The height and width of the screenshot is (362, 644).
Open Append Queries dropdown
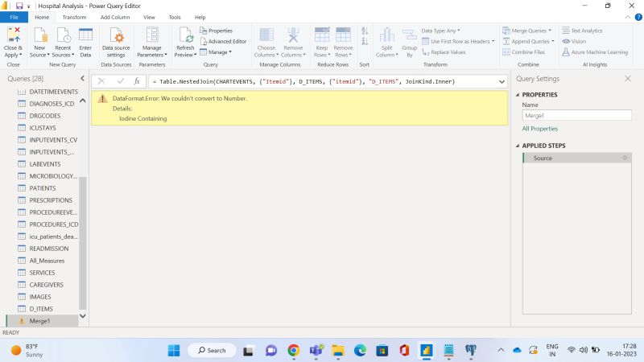(528, 42)
